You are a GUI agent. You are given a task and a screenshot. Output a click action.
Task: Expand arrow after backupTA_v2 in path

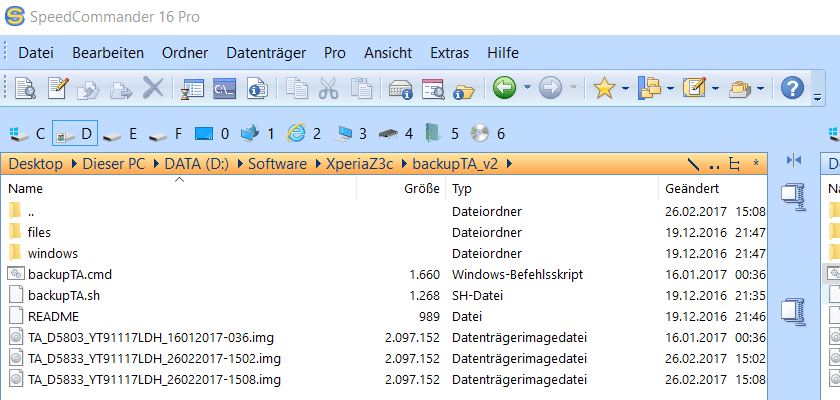coord(509,164)
